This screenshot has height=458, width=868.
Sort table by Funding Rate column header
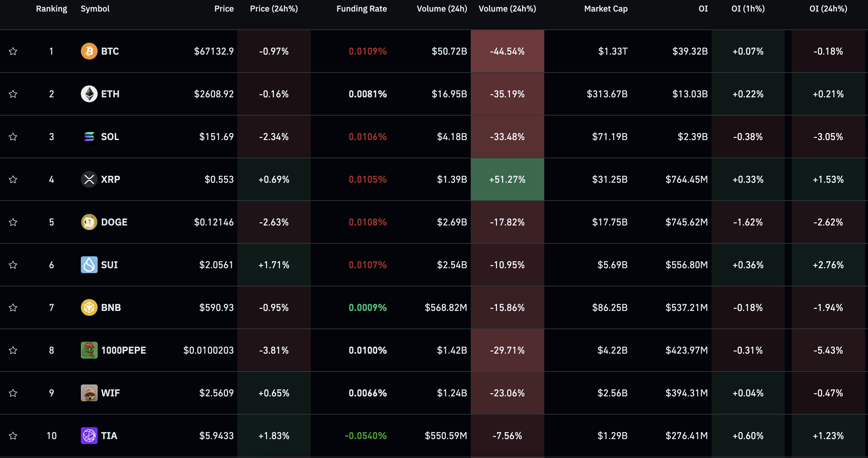point(361,9)
